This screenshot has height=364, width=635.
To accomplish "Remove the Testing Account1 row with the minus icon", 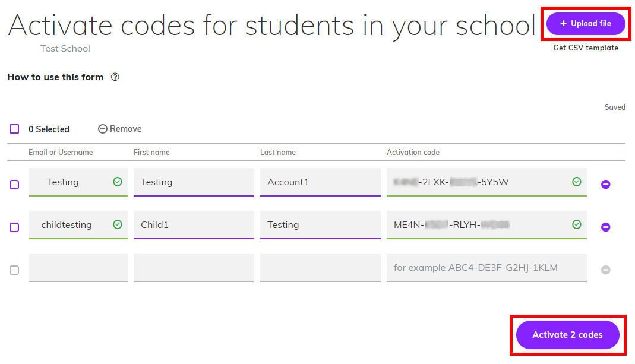I will coord(605,184).
